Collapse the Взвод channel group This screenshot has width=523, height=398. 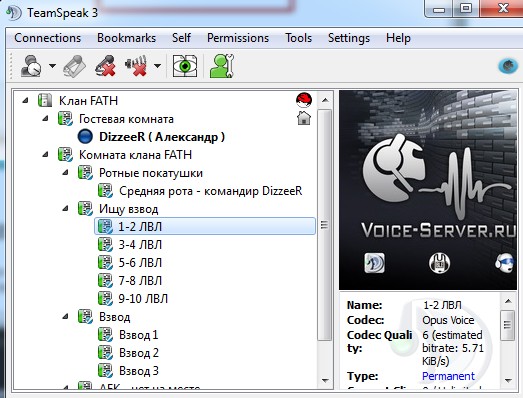coord(66,317)
